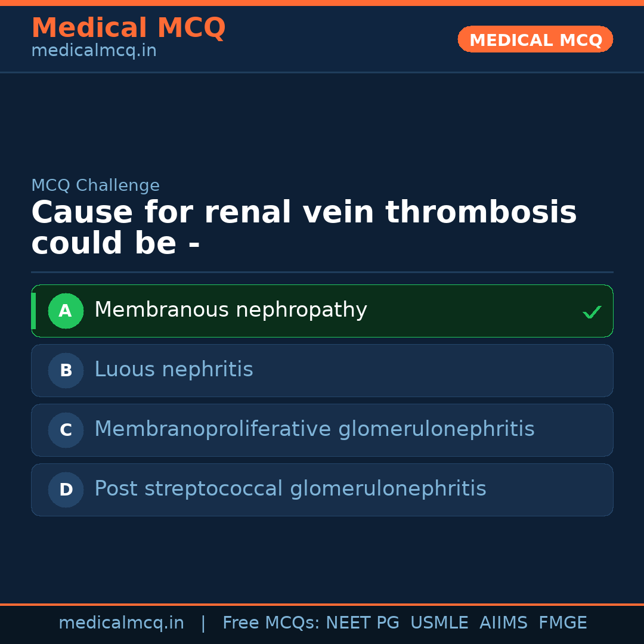The height and width of the screenshot is (644, 644).
Task: Select Luous nephritis answer
Action: point(174,370)
